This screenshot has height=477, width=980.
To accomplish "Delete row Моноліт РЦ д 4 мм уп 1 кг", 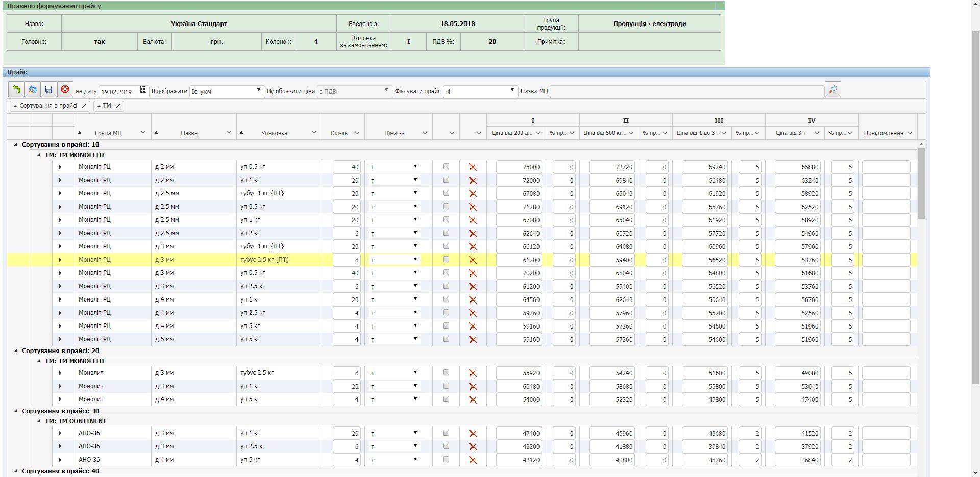I will 473,299.
